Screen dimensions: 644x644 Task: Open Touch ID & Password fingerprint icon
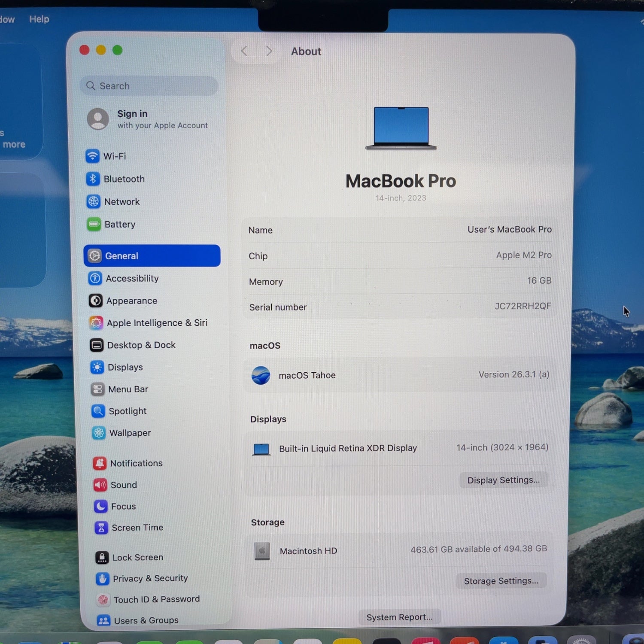point(103,600)
